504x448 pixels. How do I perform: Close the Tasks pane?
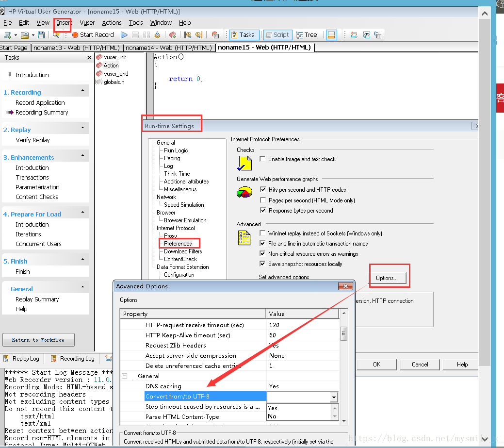pos(89,58)
